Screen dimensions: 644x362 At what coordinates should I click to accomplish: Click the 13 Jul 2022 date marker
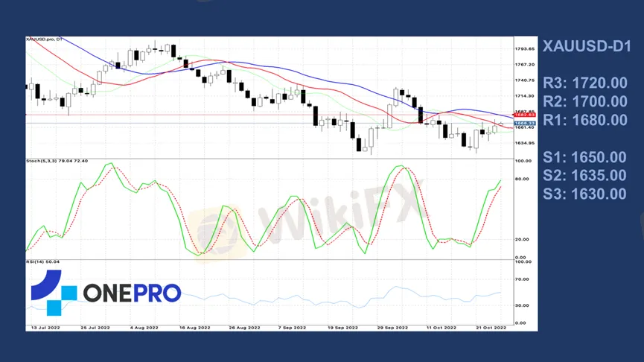[45, 328]
